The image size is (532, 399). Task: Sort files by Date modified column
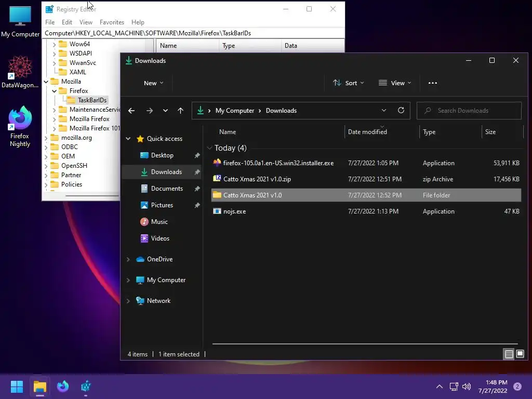click(x=382, y=132)
